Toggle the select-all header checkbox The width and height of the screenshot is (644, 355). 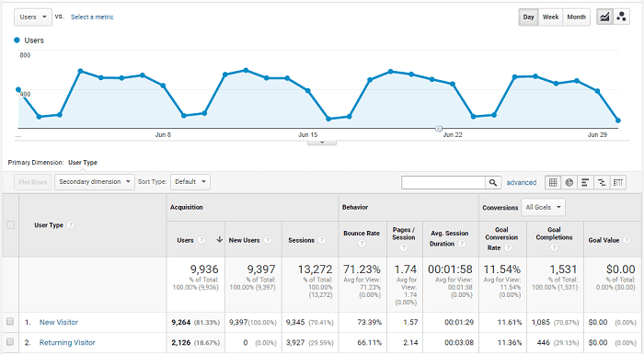pyautogui.click(x=11, y=225)
